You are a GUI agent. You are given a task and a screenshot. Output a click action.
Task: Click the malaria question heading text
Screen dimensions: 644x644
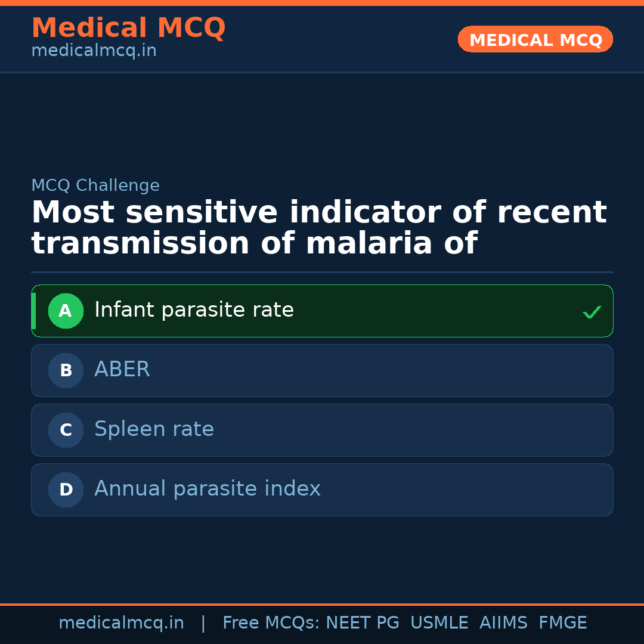319,228
